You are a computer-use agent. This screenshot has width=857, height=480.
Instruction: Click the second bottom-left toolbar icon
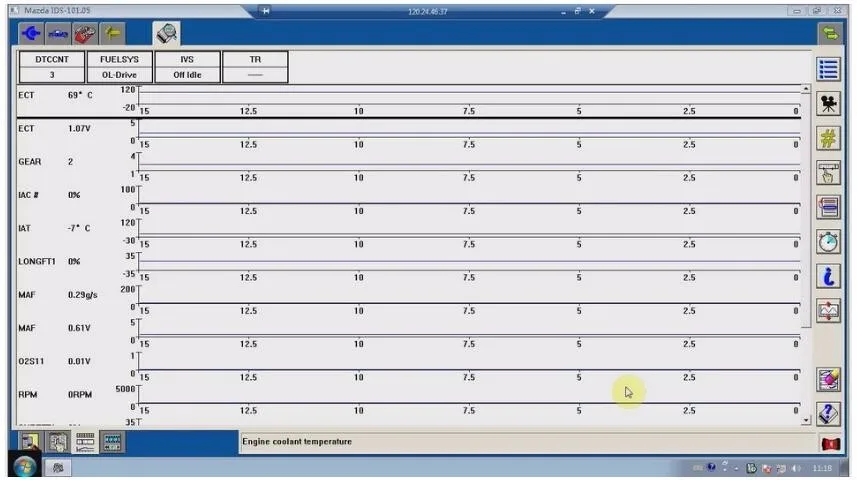pyautogui.click(x=58, y=442)
